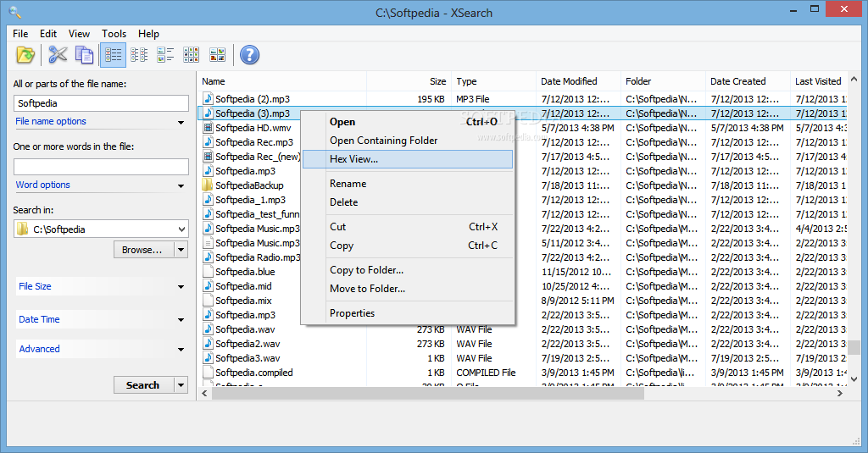This screenshot has width=868, height=453.
Task: Open Properties from context menu
Action: coord(408,313)
